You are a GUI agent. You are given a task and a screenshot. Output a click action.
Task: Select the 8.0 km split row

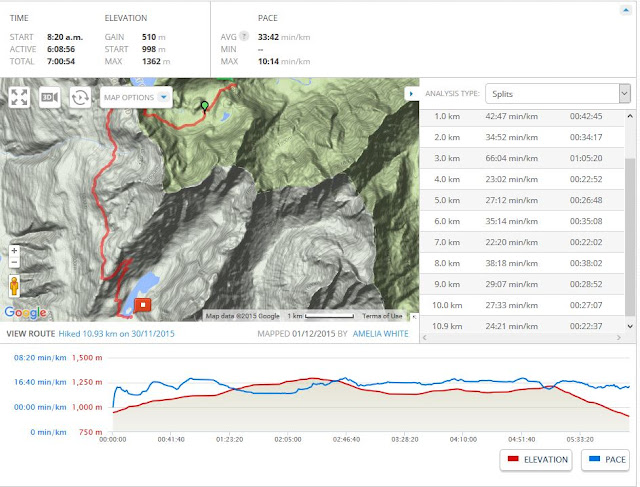522,263
